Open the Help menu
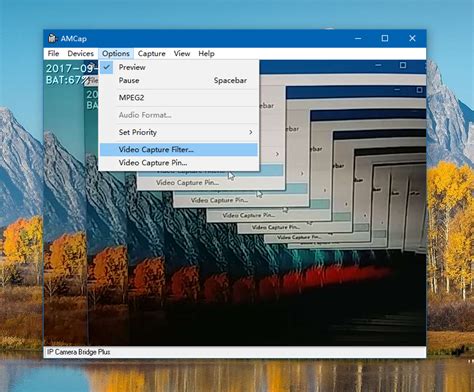Viewport: 474px width, 392px height. click(206, 54)
